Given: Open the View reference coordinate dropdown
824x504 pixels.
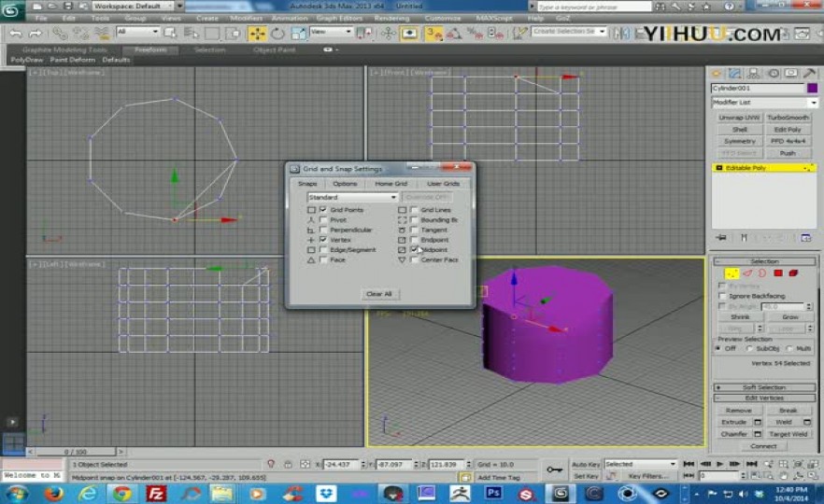Looking at the screenshot, I should pos(331,32).
